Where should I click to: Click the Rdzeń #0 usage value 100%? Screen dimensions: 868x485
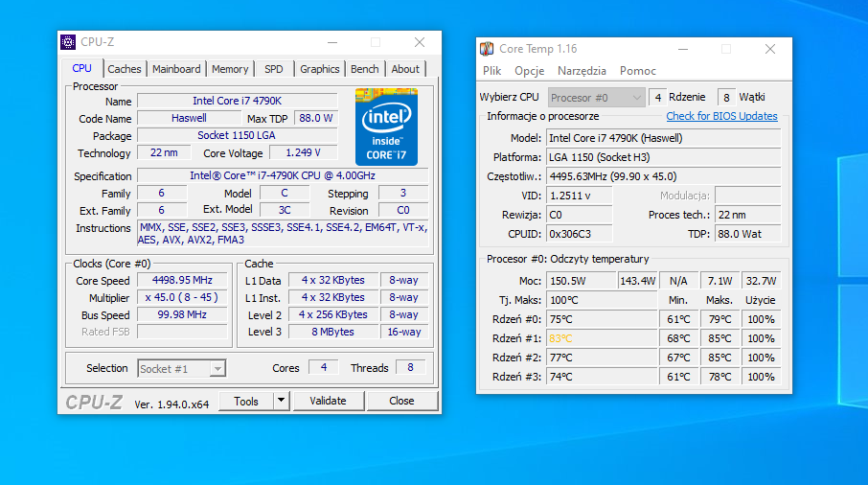click(x=761, y=319)
